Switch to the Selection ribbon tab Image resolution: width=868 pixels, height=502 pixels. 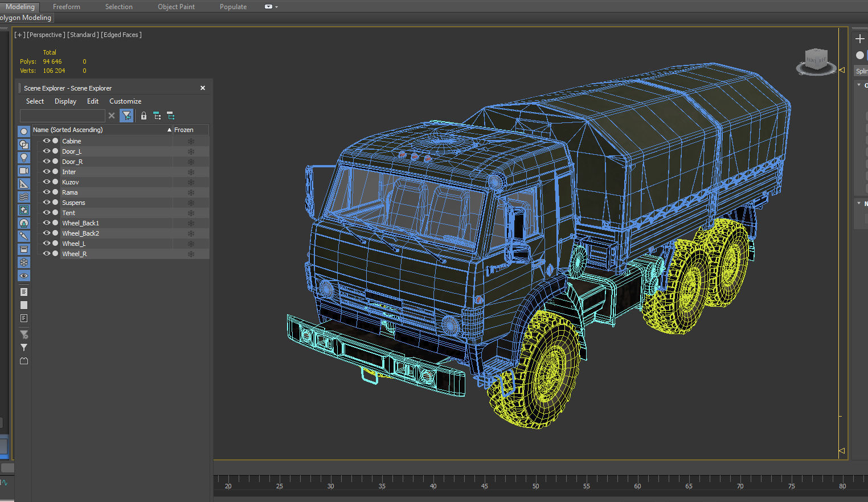point(119,7)
